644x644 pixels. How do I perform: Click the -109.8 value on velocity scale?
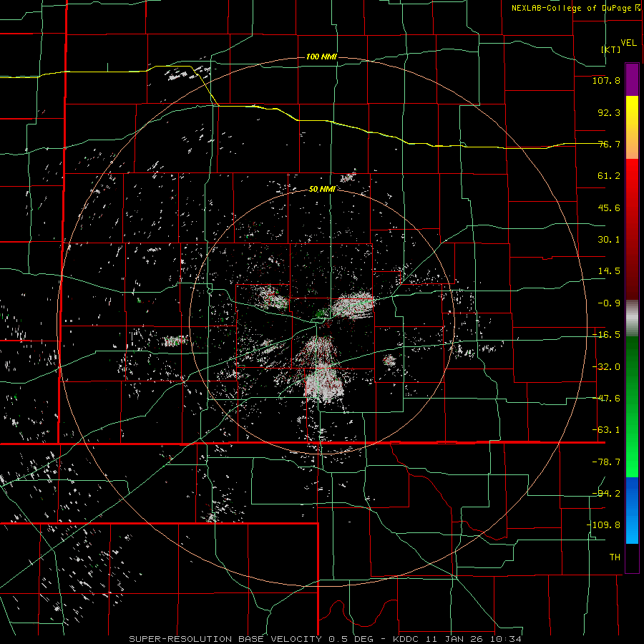604,525
